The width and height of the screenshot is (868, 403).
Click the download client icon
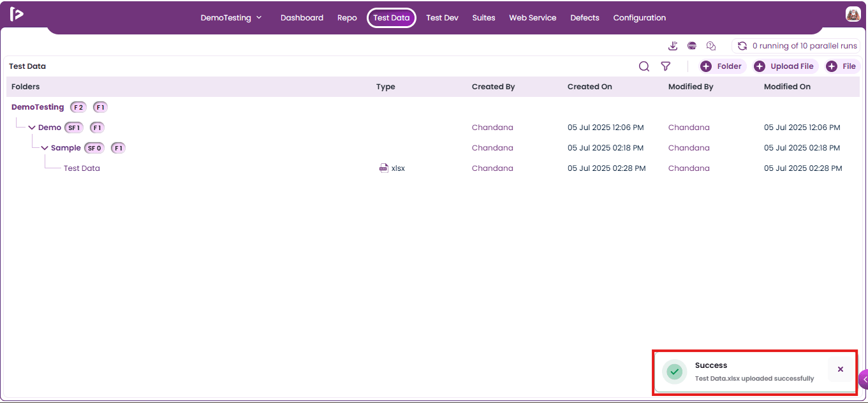click(673, 46)
